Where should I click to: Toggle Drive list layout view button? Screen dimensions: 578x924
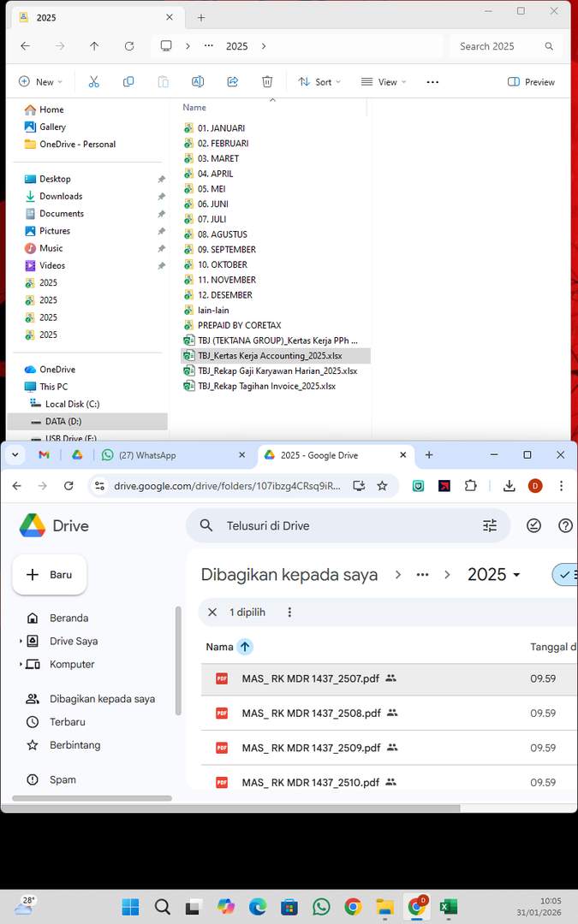(x=565, y=575)
